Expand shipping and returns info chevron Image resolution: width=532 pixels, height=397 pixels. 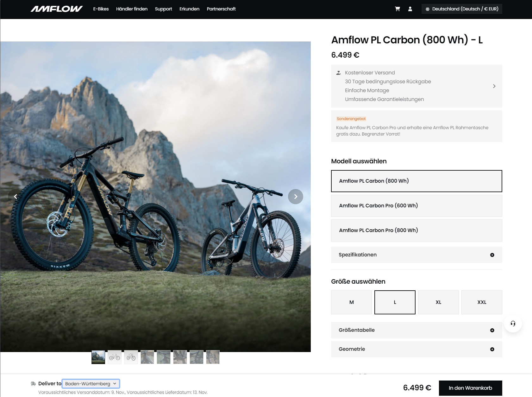(x=494, y=86)
